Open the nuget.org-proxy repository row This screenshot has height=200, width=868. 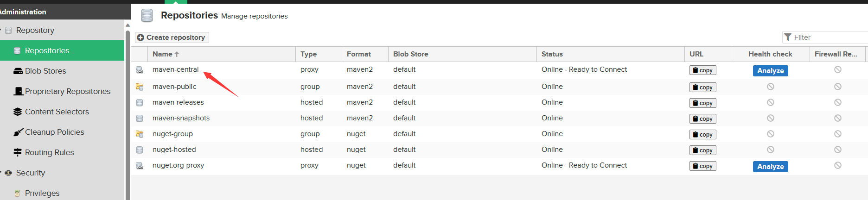(x=179, y=165)
